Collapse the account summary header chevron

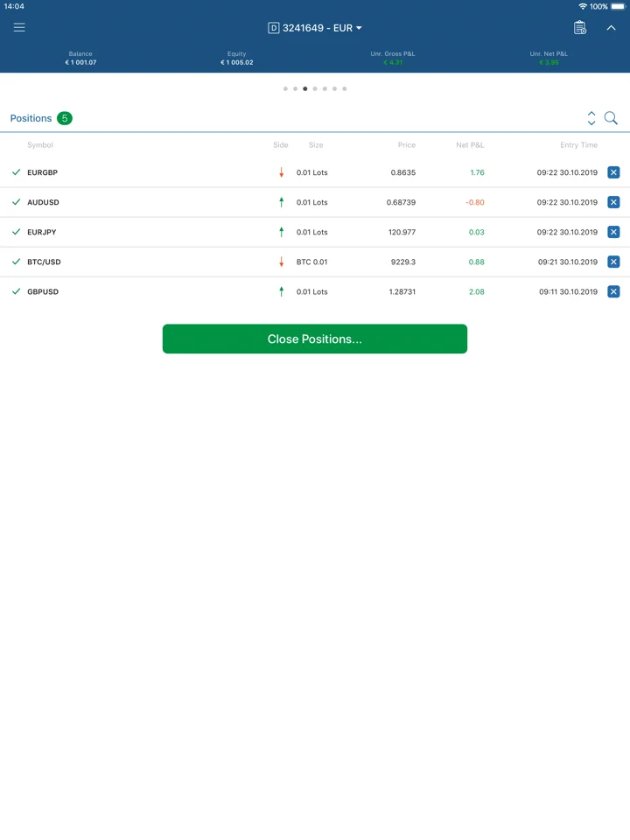tap(611, 28)
